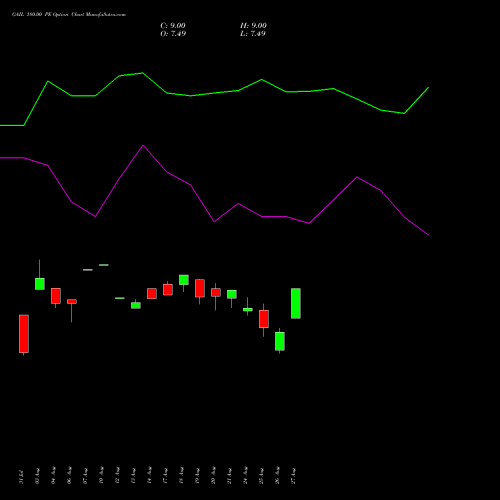The image size is (500, 500).
Task: Click the high value H: 9.00
Action: 253,26
